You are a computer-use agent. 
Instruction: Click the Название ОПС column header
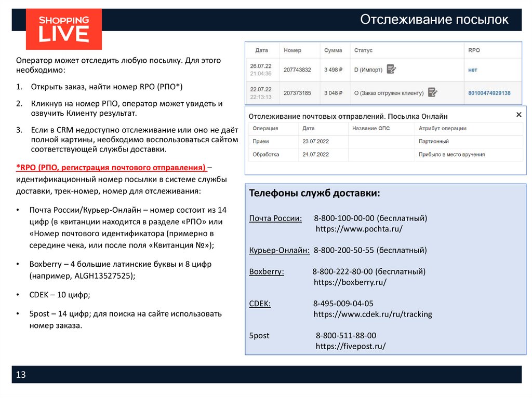point(371,129)
